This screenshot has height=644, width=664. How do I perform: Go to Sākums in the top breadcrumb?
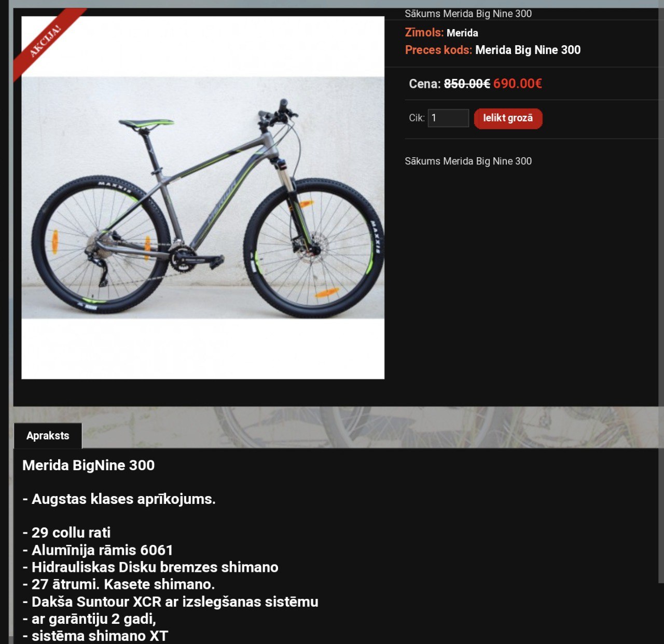pyautogui.click(x=422, y=14)
